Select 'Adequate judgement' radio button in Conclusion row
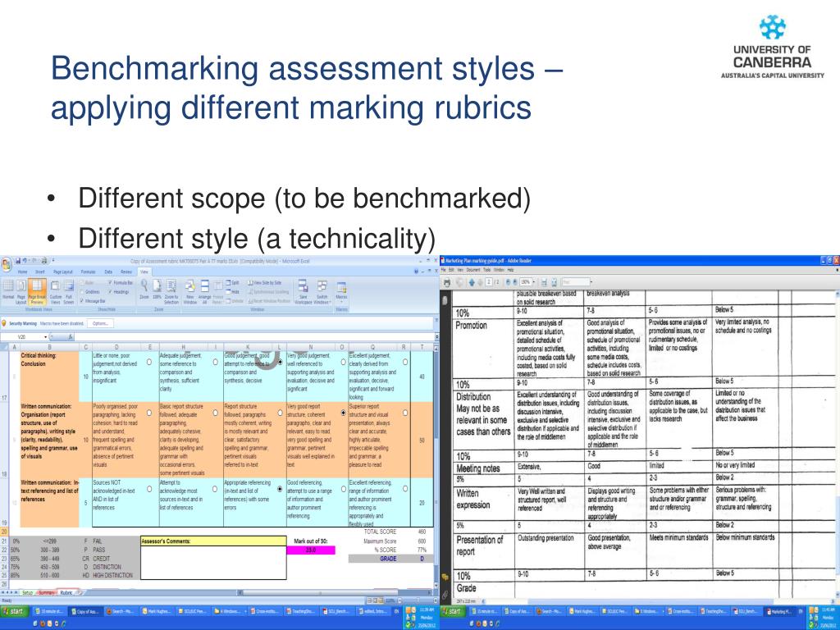 (x=215, y=362)
